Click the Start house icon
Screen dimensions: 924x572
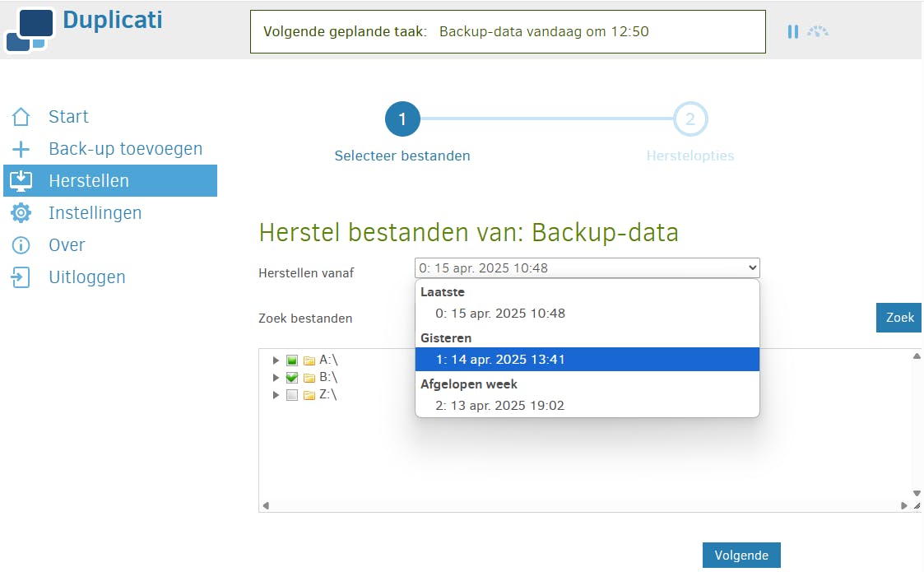(21, 117)
